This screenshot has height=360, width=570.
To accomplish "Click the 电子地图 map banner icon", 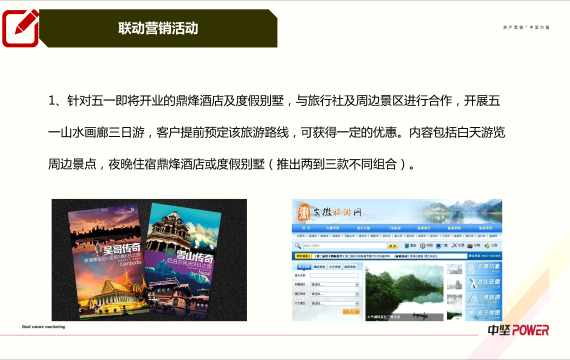I will tap(484, 314).
